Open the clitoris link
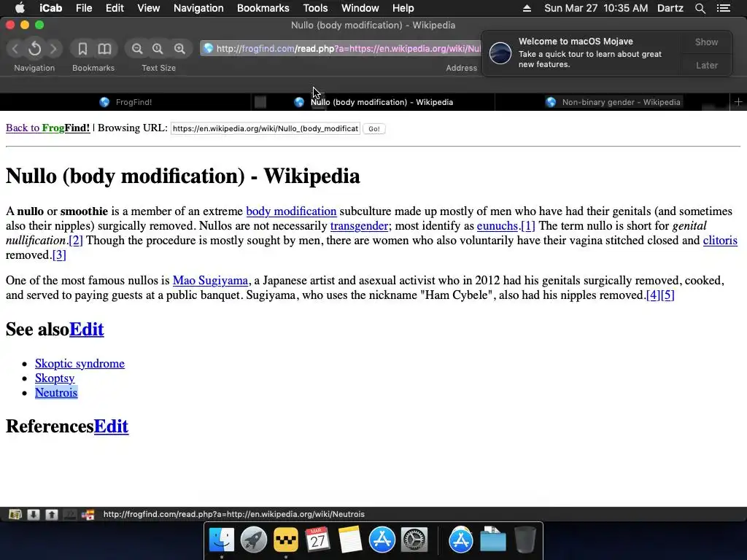The height and width of the screenshot is (560, 747). click(x=720, y=241)
